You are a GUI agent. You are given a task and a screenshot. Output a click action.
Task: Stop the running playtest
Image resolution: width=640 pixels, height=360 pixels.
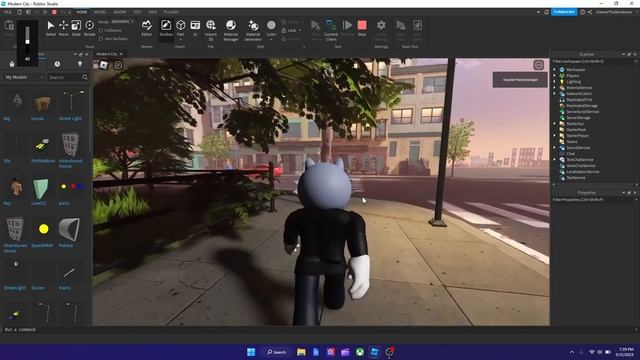(362, 28)
